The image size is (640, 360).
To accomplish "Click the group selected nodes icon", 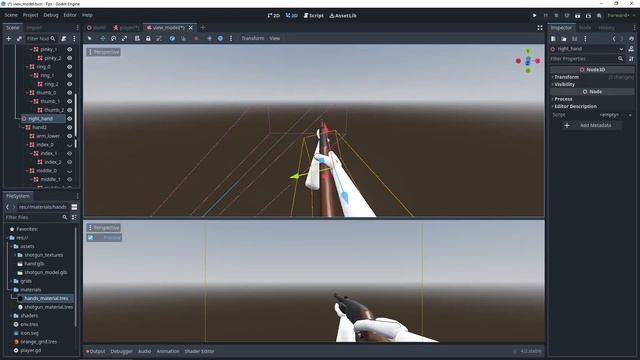I will tap(159, 38).
